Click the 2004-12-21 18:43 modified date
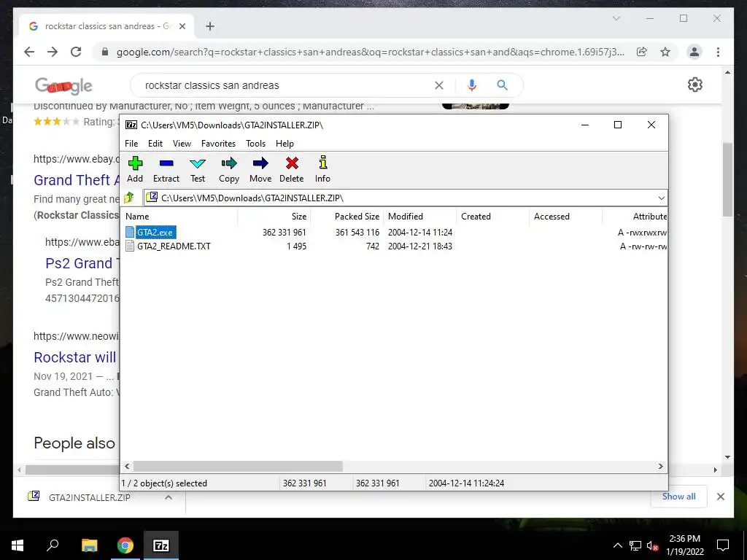 coord(419,246)
